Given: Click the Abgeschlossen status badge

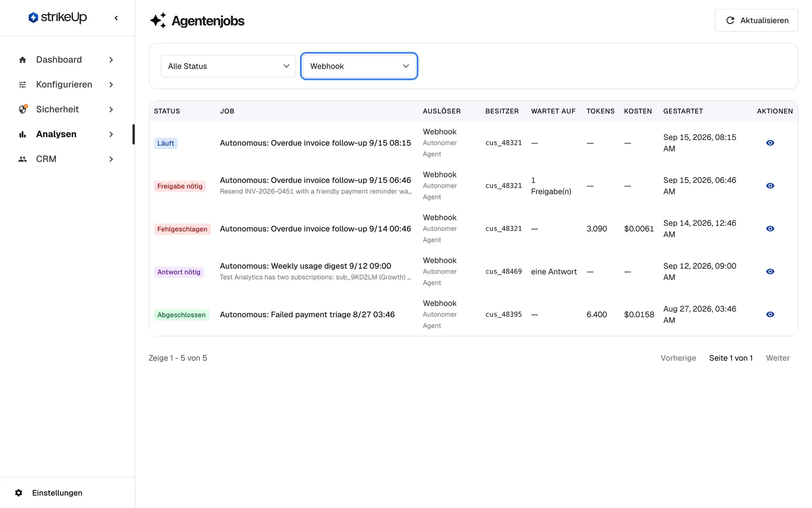Looking at the screenshot, I should pos(181,315).
